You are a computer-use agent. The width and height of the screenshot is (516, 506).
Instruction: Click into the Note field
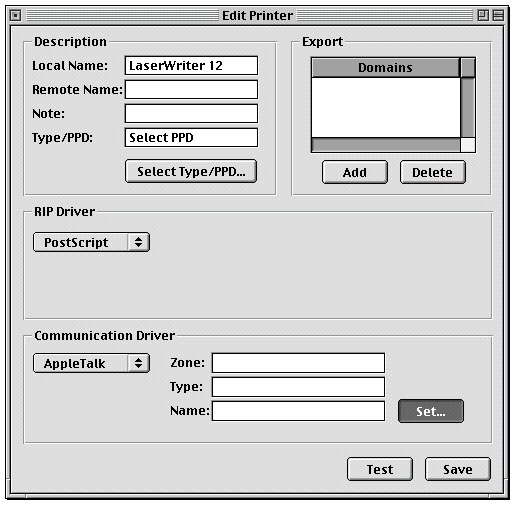click(x=191, y=113)
